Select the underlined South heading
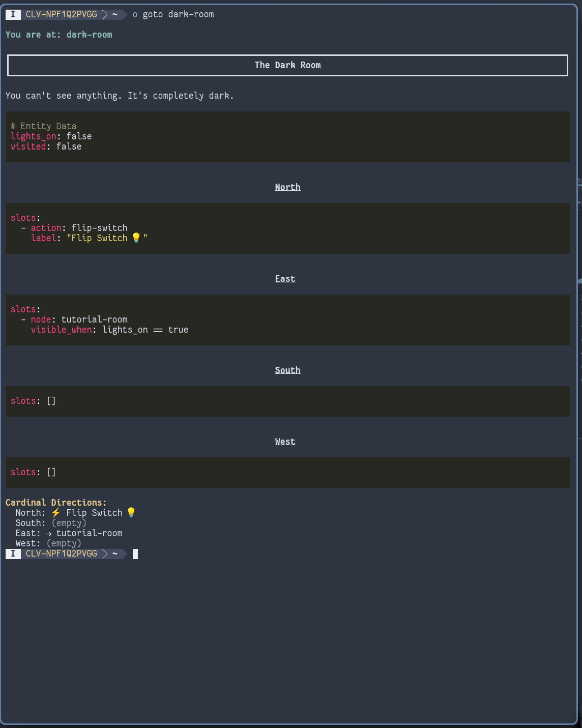This screenshot has width=582, height=728. [287, 370]
